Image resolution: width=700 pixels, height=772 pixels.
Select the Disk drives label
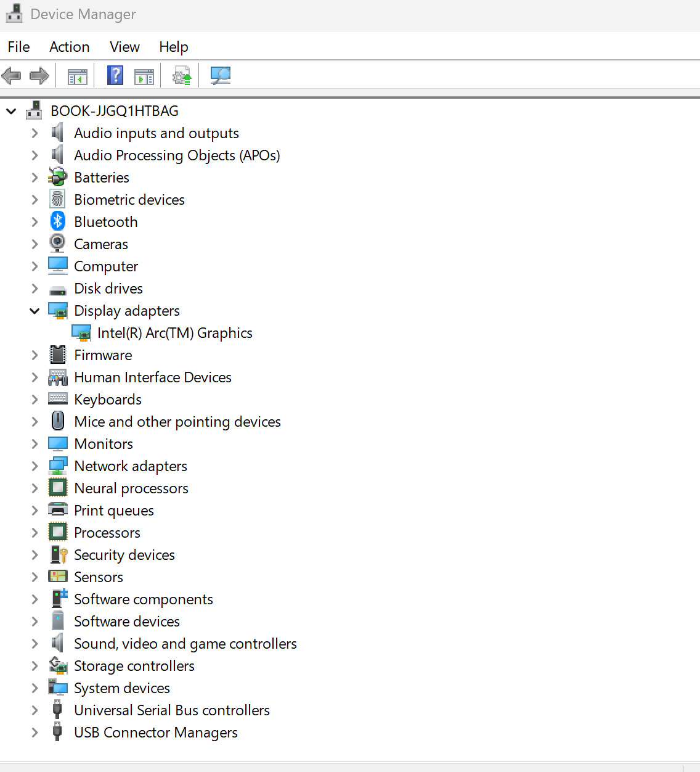[x=108, y=289]
